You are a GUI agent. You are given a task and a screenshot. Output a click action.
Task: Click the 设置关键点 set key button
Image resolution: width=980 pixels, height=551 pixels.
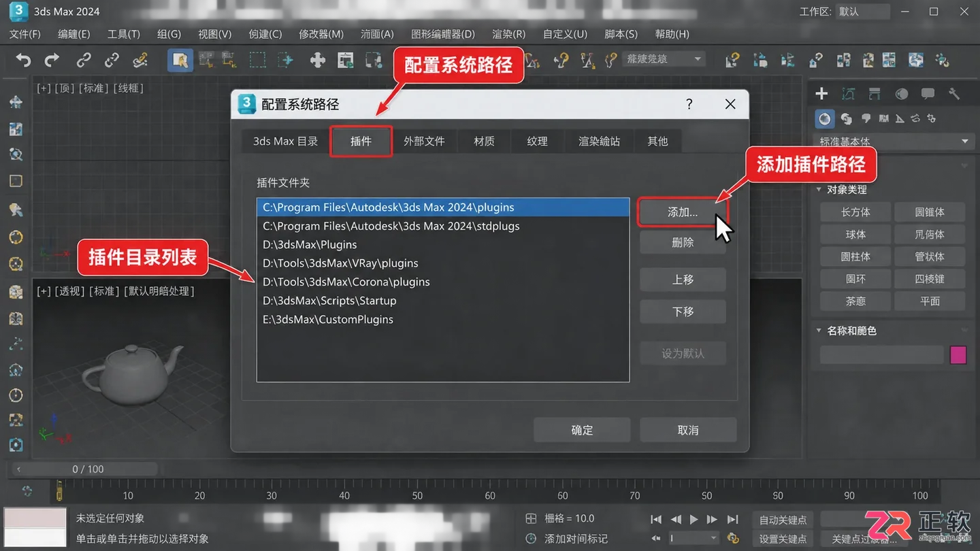(x=783, y=539)
